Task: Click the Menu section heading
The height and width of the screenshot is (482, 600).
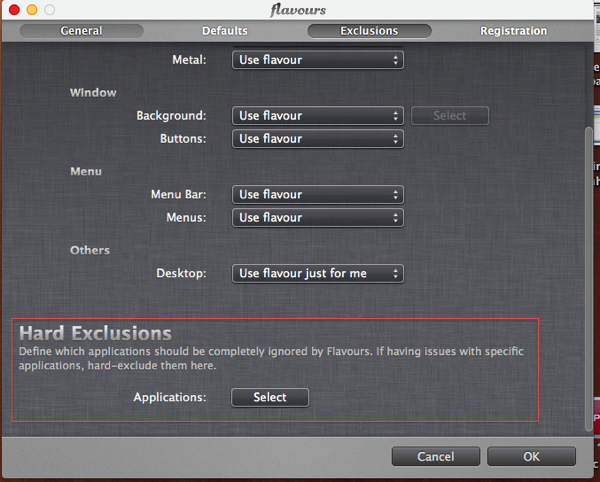Action: click(x=86, y=171)
